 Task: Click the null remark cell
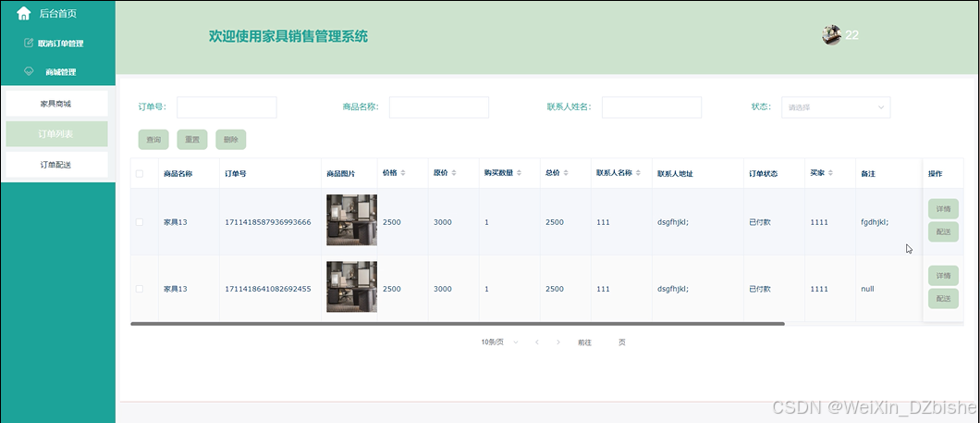(x=867, y=289)
